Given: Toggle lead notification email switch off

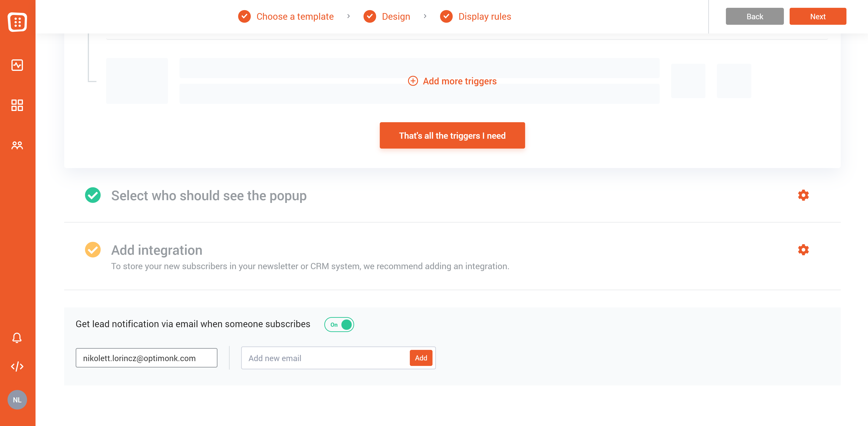Looking at the screenshot, I should pyautogui.click(x=339, y=325).
